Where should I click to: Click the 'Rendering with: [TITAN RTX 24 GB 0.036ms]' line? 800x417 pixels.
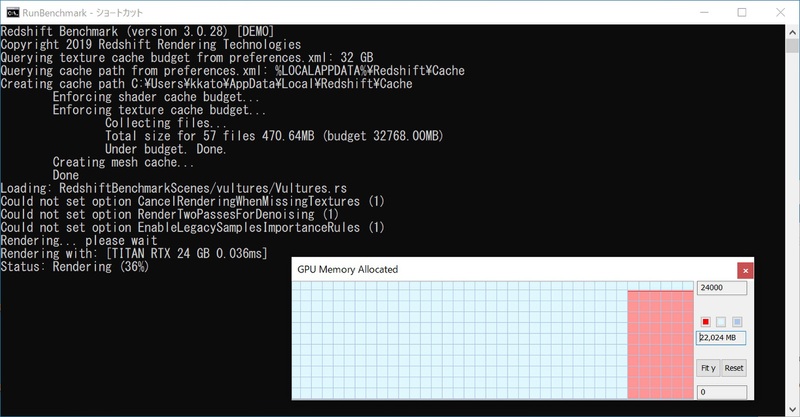(x=134, y=254)
